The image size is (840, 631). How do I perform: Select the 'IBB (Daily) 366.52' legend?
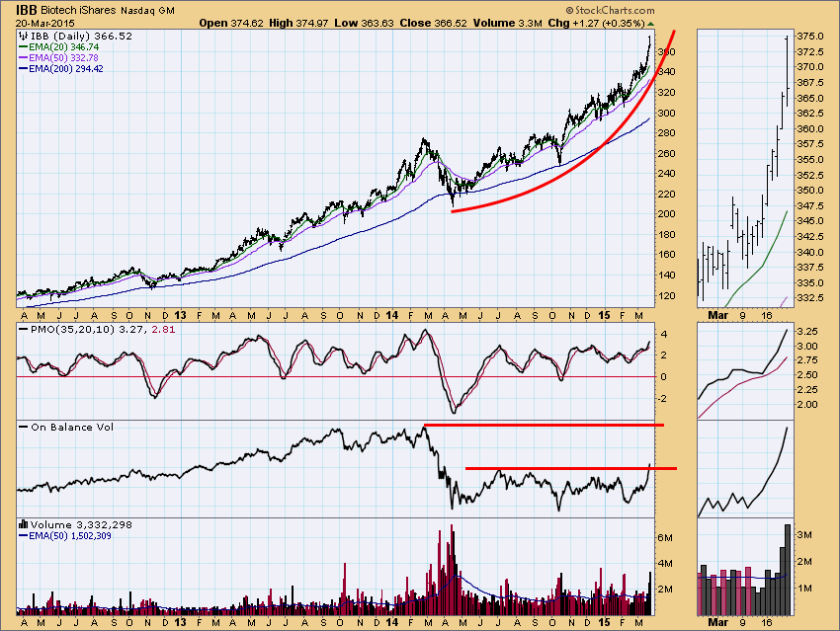click(x=81, y=36)
